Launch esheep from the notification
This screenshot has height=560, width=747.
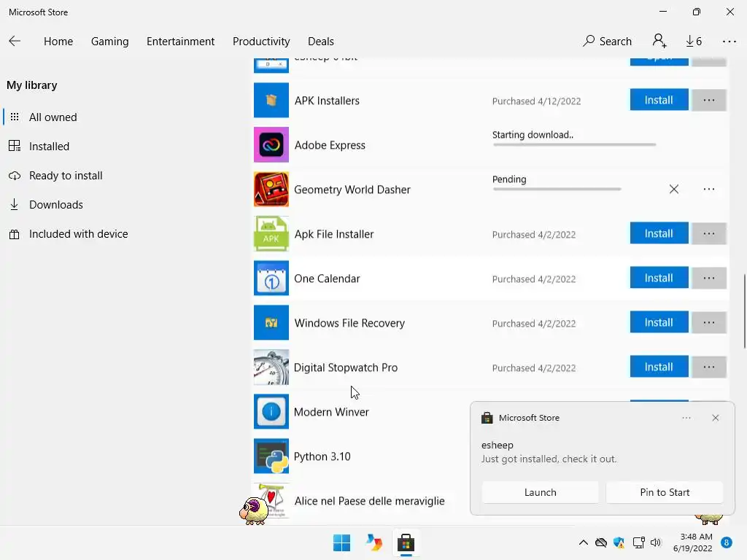(x=541, y=492)
